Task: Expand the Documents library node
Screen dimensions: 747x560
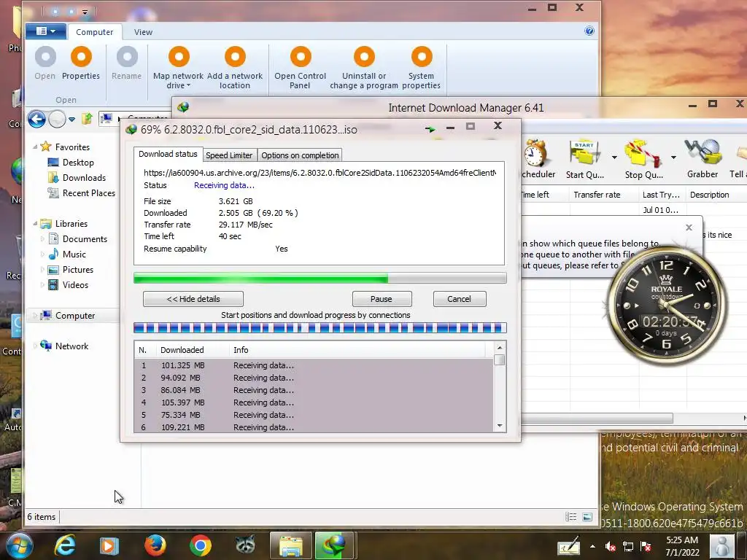Action: click(x=42, y=238)
